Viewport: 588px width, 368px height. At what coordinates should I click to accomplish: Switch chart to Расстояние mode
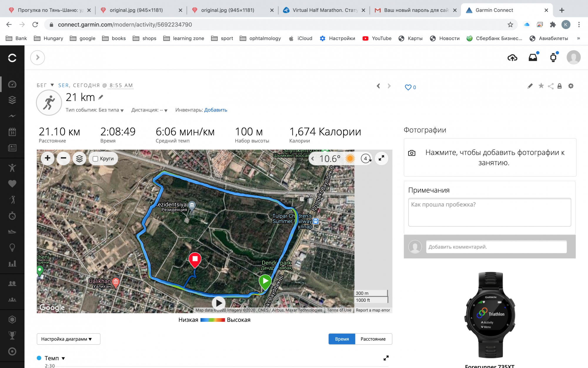click(x=373, y=339)
